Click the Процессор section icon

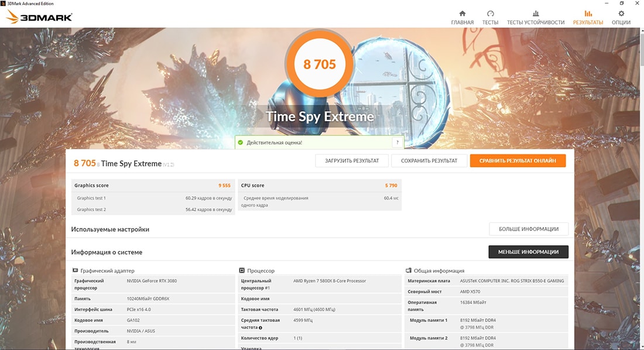pyautogui.click(x=241, y=270)
